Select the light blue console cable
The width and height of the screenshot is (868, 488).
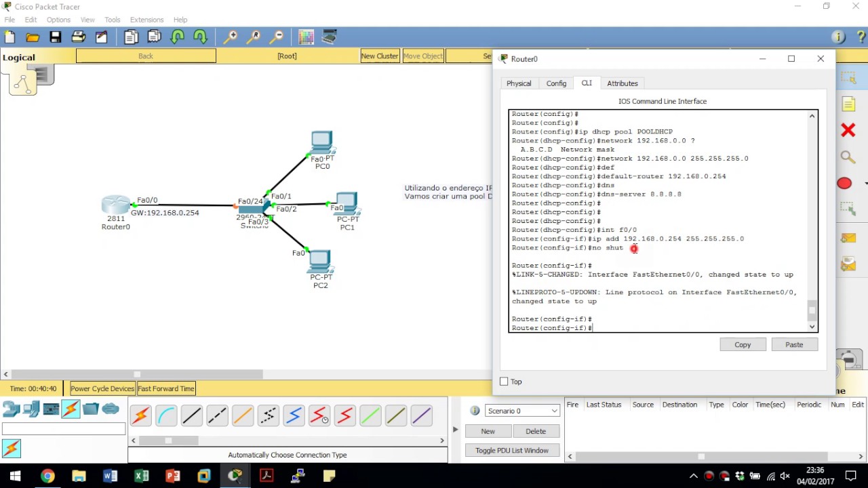tap(166, 415)
